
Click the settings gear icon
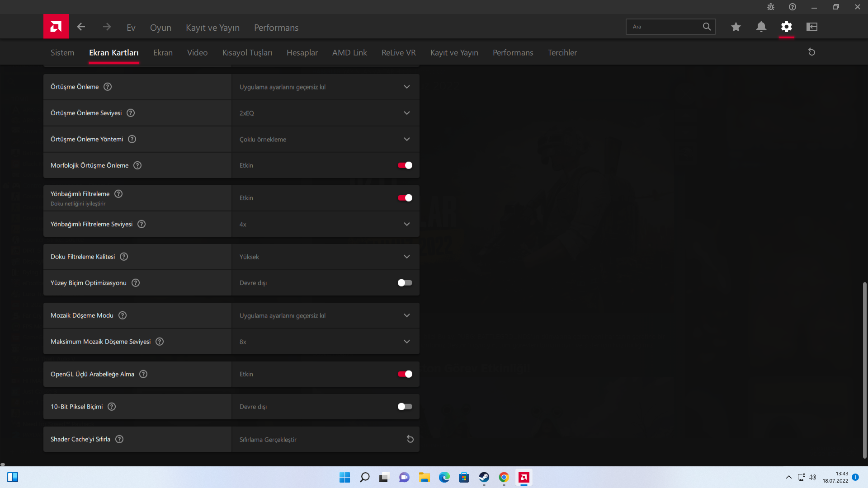point(786,27)
